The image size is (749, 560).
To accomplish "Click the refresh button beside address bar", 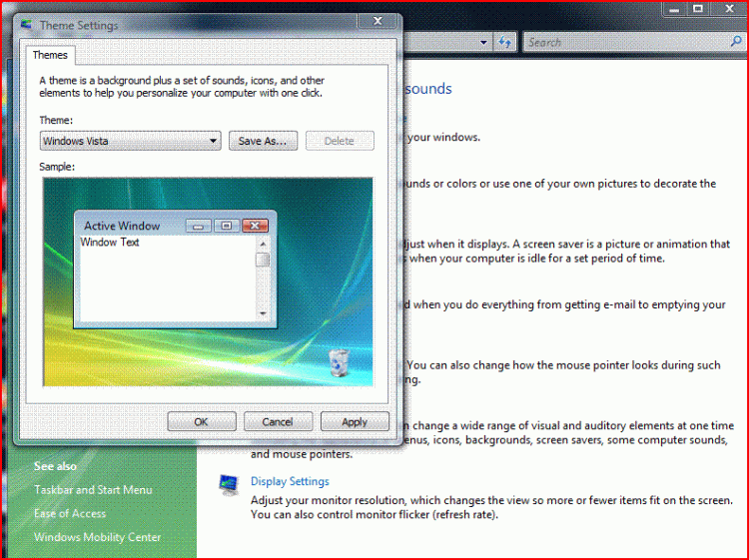I will pyautogui.click(x=505, y=43).
